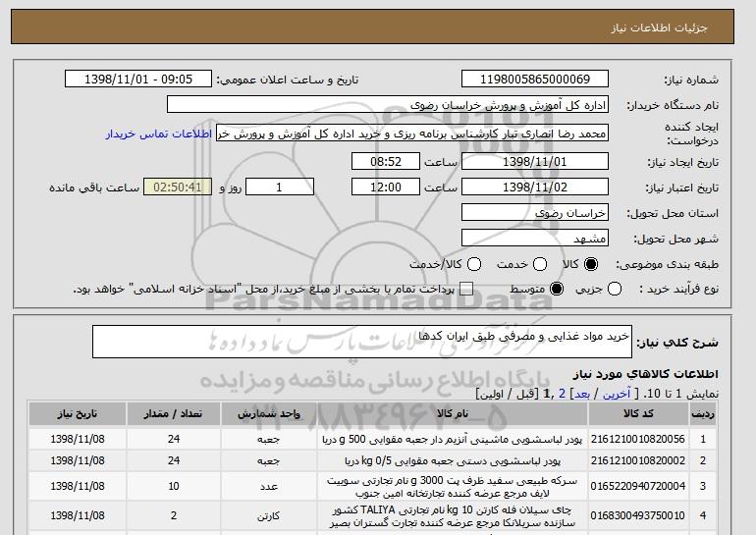Toggle the اسناد خزانه اسلامی payment checkbox
The image size is (756, 535).
[x=466, y=290]
